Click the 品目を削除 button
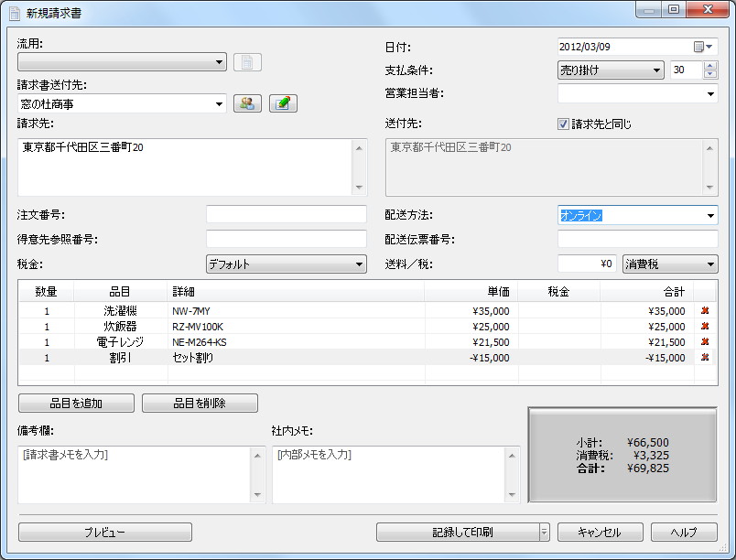736x560 pixels. coord(200,403)
